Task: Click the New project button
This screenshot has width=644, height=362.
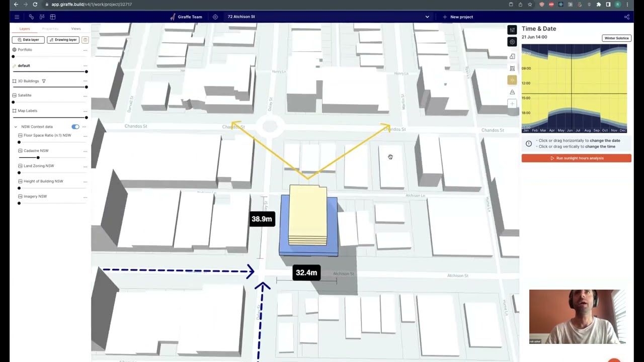Action: click(x=458, y=17)
